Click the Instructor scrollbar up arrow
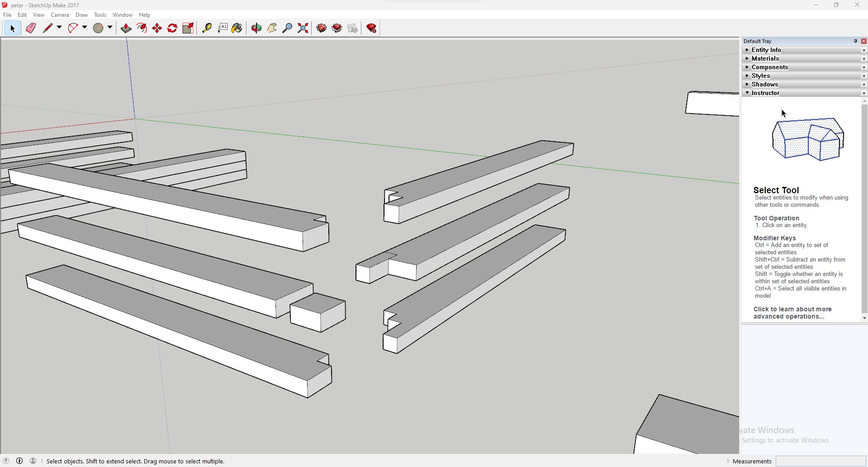This screenshot has width=868, height=467. [864, 101]
